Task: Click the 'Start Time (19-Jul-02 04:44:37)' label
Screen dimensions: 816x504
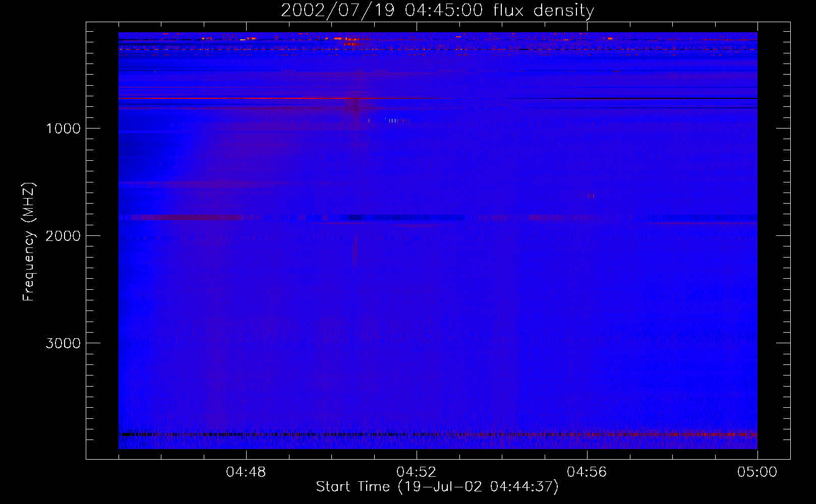Action: [x=437, y=487]
